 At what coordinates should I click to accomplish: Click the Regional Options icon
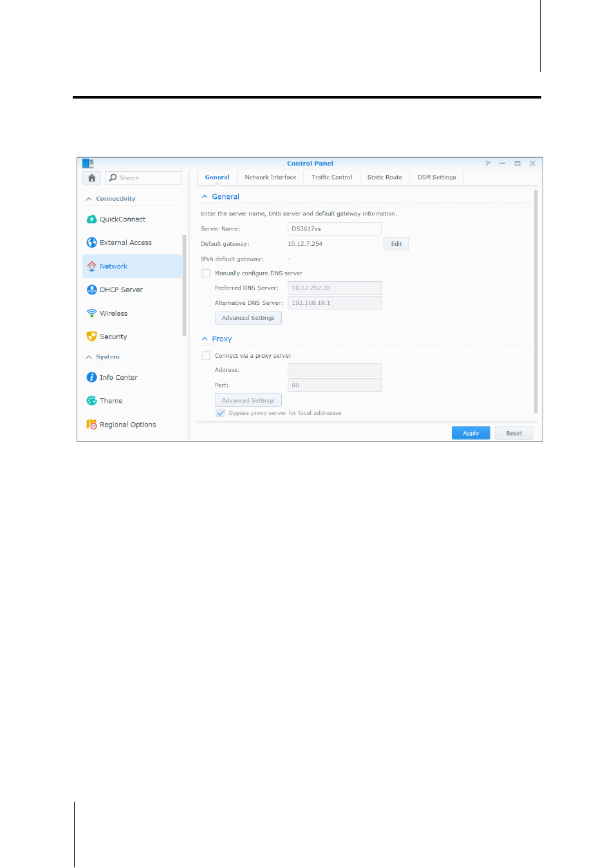[x=91, y=424]
